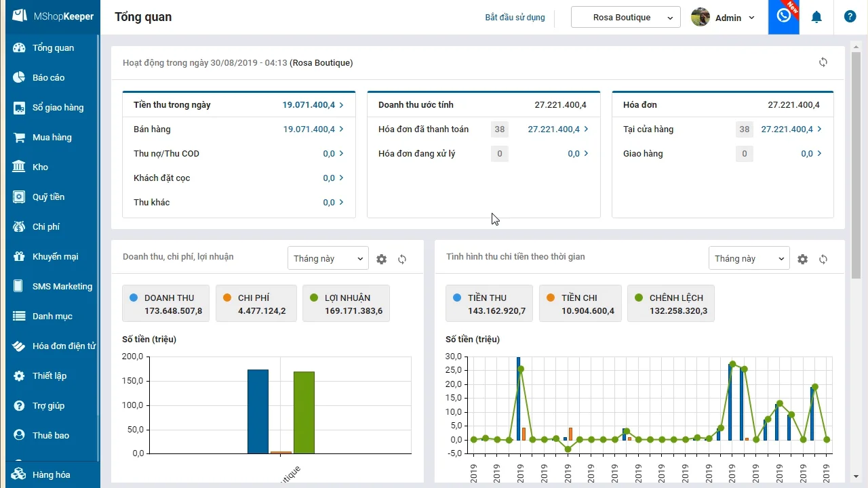Screen dimensions: 868x488
Task: Toggle the DOANH THU legend series
Action: (x=165, y=304)
